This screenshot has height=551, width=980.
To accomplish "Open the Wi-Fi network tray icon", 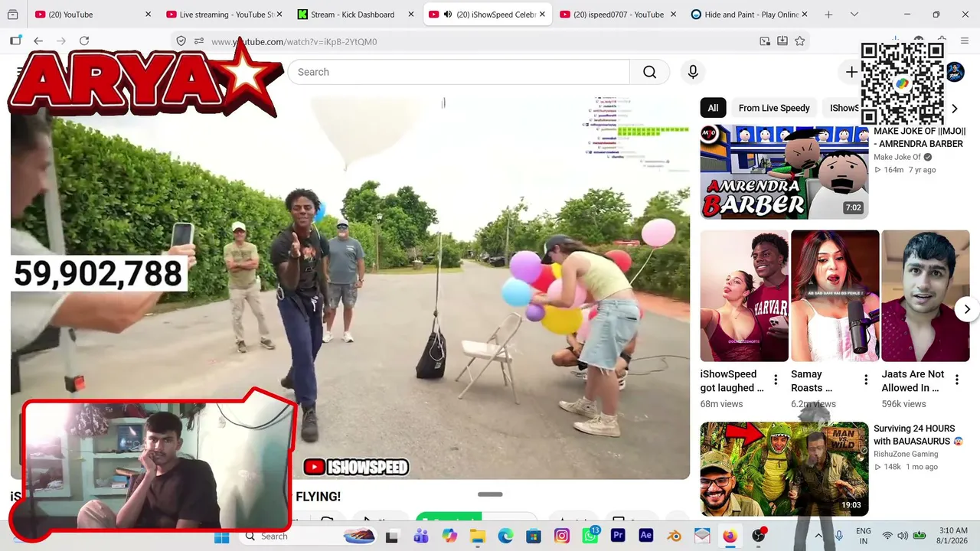I will point(887,536).
